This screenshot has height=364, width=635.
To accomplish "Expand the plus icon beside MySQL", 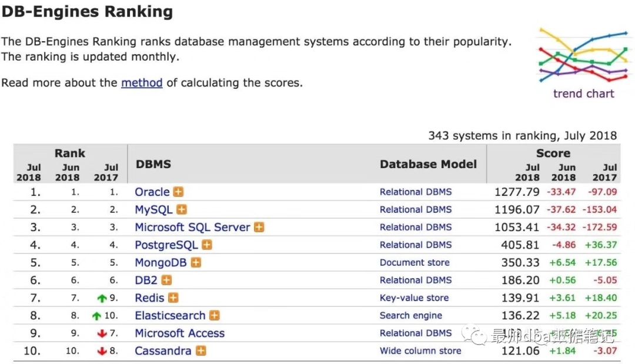I will [182, 210].
